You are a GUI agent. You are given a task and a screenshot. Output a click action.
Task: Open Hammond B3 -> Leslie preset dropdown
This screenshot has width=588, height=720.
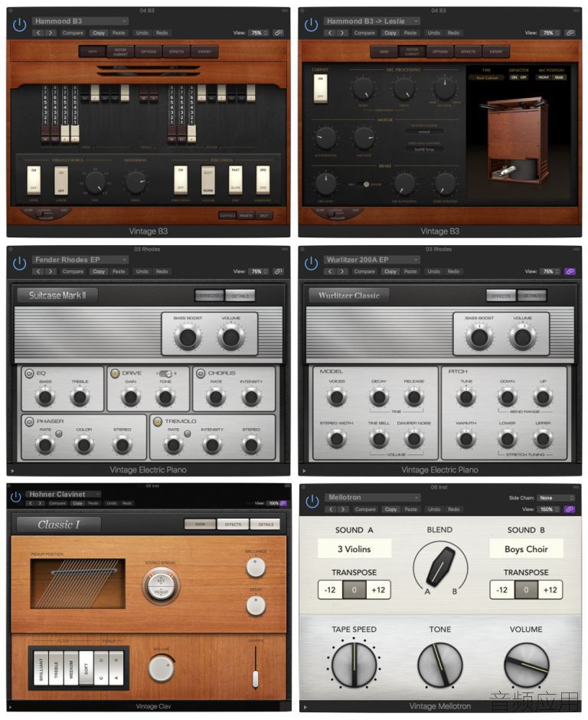click(372, 21)
